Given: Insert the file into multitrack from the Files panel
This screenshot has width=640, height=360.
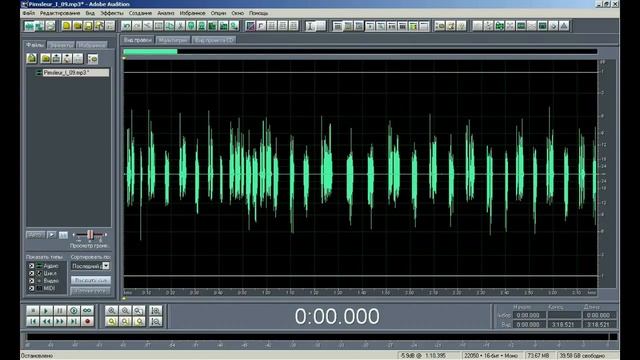Looking at the screenshot, I should click(x=56, y=59).
